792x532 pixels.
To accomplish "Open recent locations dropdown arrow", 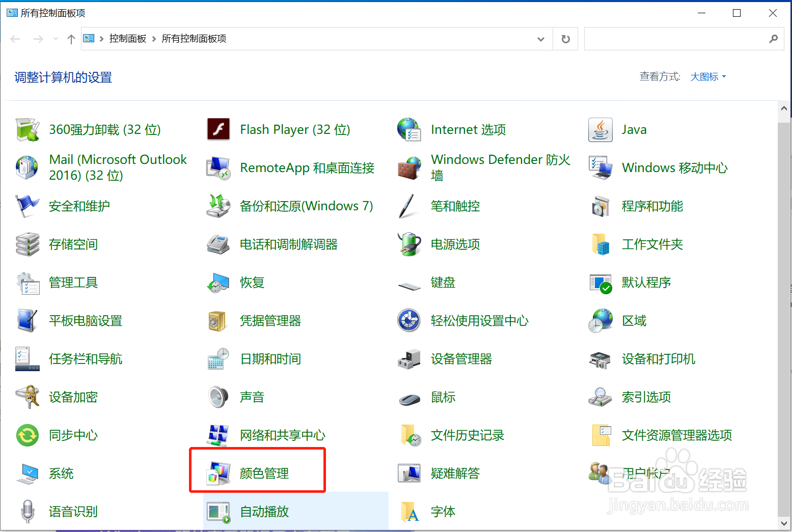I will 56,39.
